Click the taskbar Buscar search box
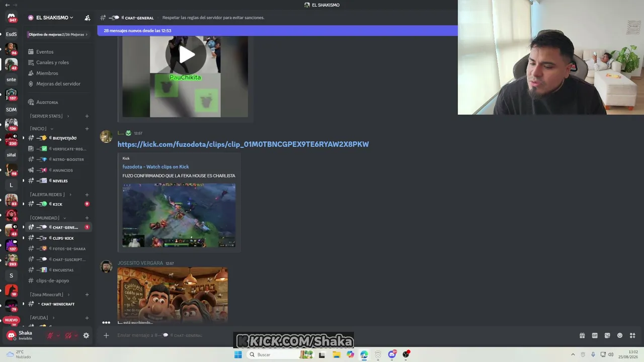 pos(279,354)
